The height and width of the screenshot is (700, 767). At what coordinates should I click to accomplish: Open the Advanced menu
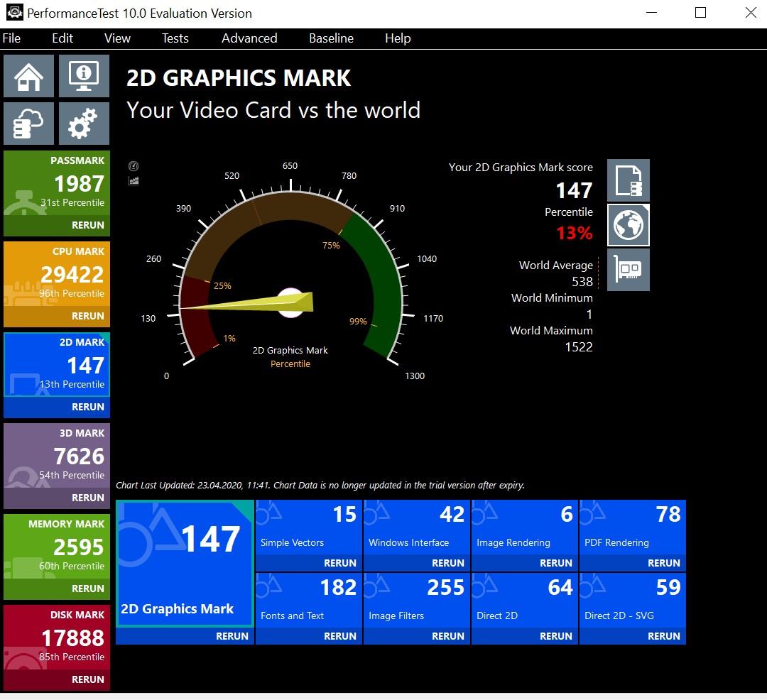point(249,38)
